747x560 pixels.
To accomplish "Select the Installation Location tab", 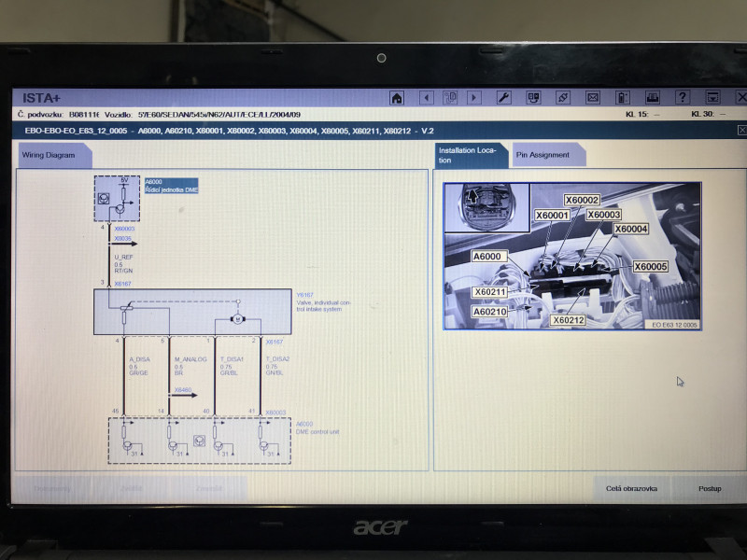I will (x=471, y=155).
